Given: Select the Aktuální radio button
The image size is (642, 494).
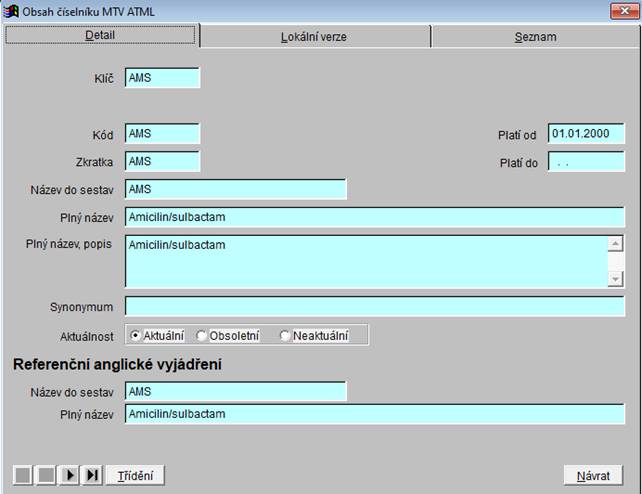Looking at the screenshot, I should pyautogui.click(x=136, y=336).
